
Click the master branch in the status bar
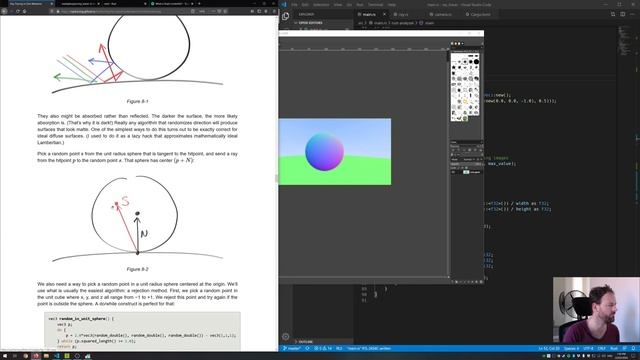coord(292,349)
